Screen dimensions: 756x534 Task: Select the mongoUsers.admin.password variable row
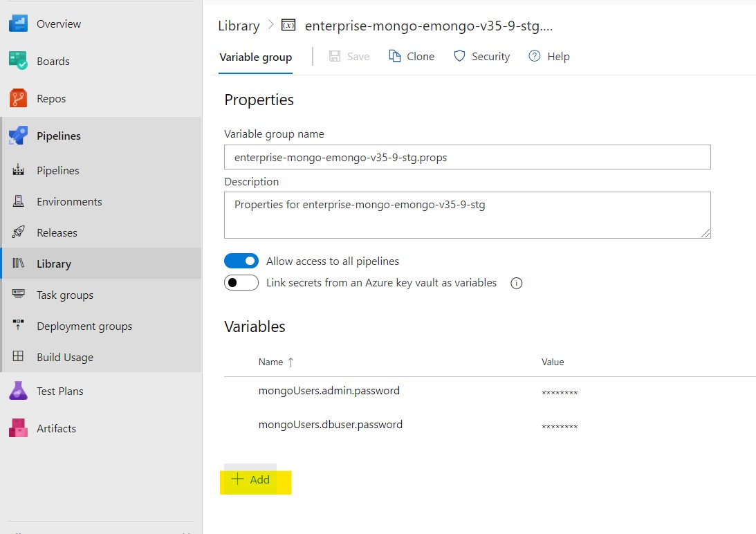329,391
